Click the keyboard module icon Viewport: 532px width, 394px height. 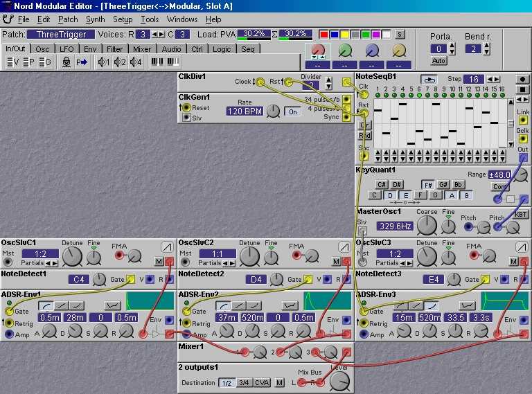pyautogui.click(x=159, y=62)
